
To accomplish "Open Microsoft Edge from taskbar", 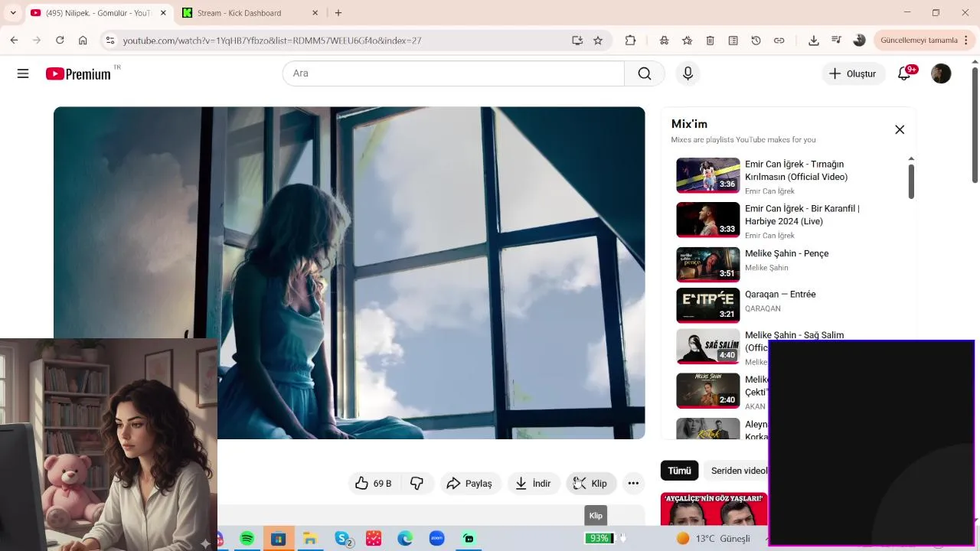I will (x=405, y=539).
